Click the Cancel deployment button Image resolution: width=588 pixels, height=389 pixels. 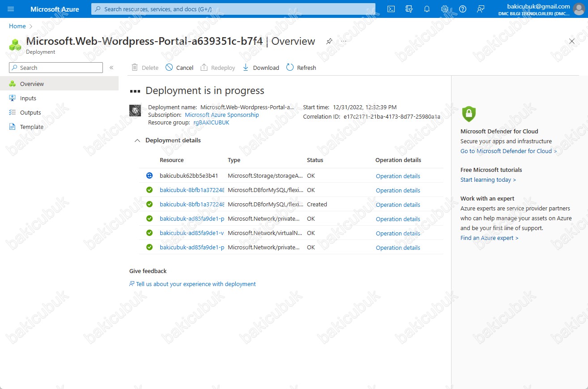179,68
